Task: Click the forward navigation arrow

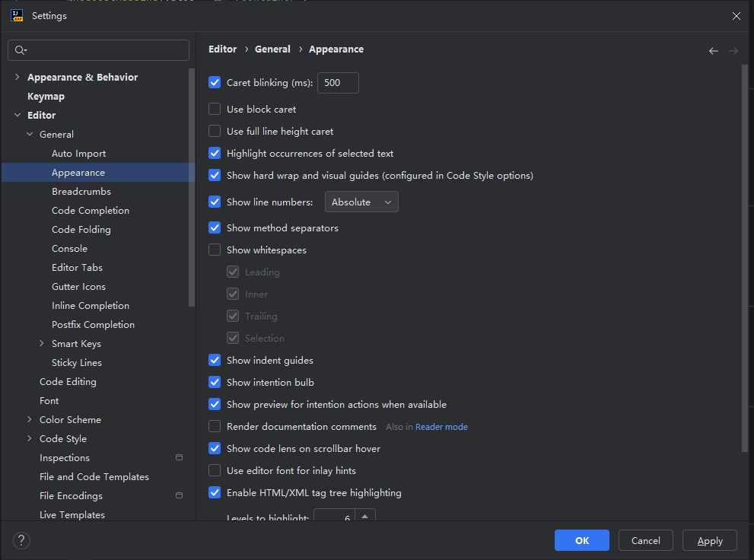Action: coord(733,51)
